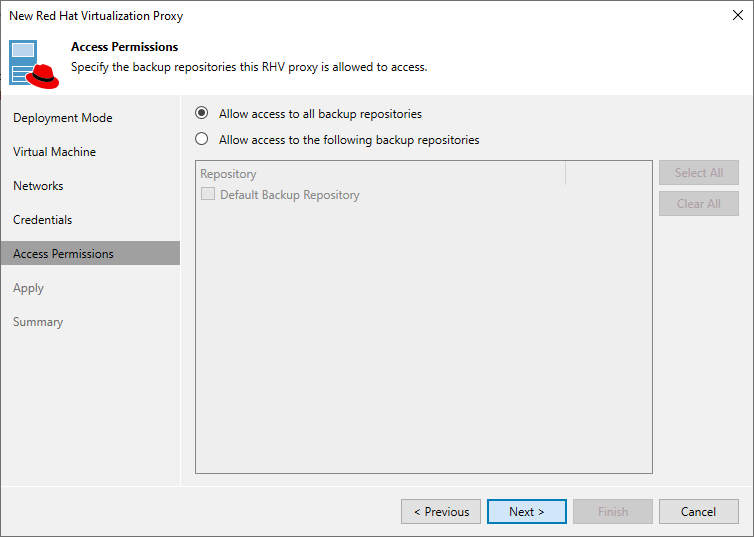Open the Networks wizard step
The image size is (754, 537).
click(x=38, y=186)
